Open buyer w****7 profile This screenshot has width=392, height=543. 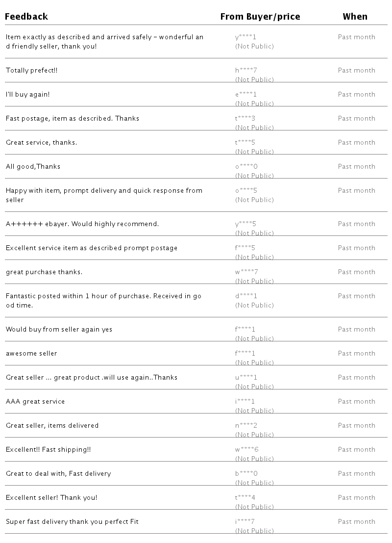[246, 272]
